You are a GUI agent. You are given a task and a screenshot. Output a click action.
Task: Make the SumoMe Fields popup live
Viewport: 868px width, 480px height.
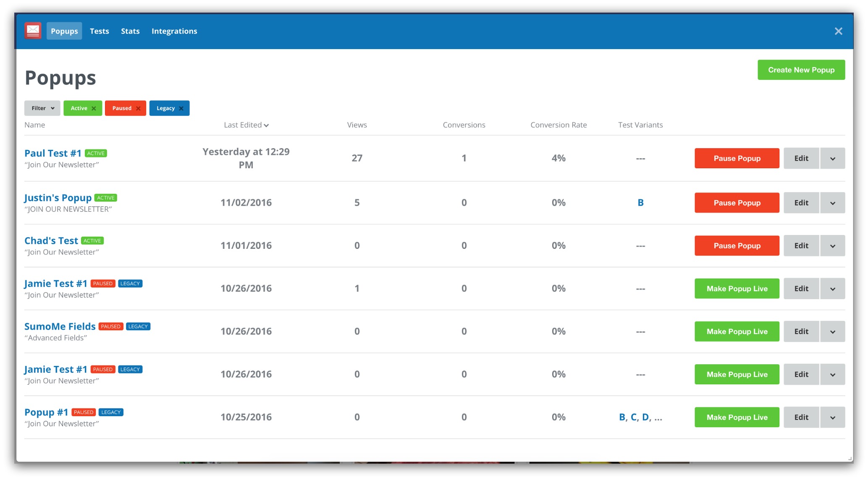click(737, 331)
